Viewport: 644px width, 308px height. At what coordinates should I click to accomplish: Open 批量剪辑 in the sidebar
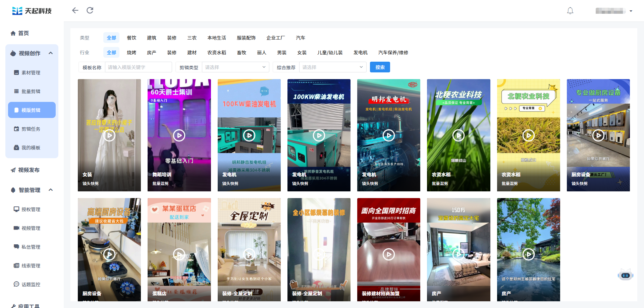pyautogui.click(x=31, y=91)
